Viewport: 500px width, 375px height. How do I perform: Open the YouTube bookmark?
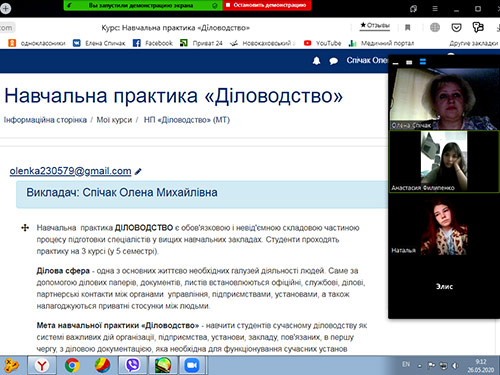(322, 43)
